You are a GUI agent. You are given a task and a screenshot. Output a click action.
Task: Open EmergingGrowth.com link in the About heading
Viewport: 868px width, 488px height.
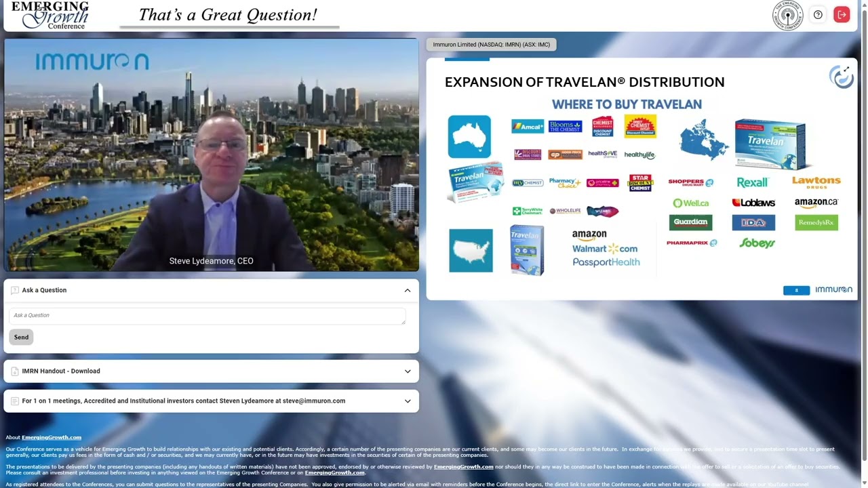pyautogui.click(x=52, y=438)
